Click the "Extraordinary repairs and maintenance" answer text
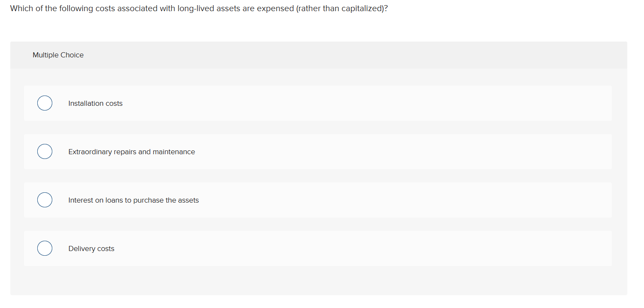The image size is (644, 308). pyautogui.click(x=132, y=152)
